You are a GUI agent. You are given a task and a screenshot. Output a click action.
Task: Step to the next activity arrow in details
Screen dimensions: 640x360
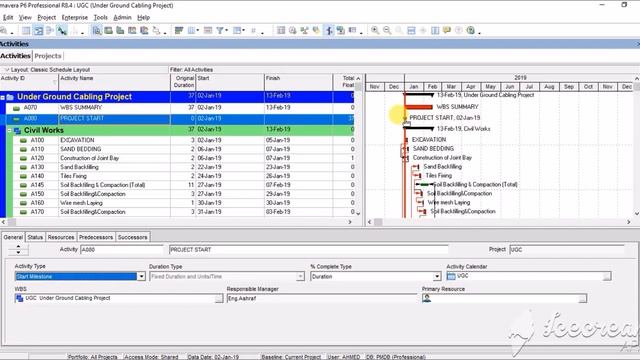click(18, 253)
